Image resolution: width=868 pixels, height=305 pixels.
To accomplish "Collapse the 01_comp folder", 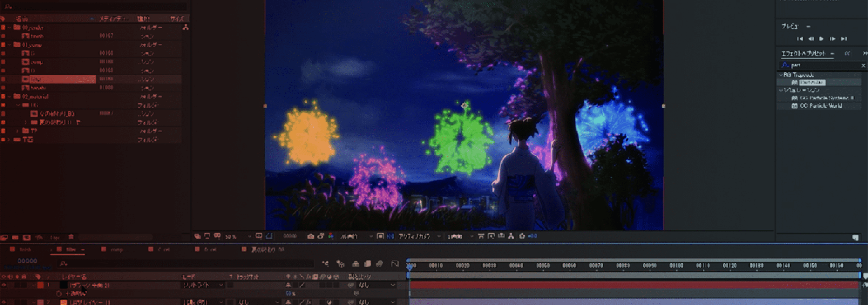I will 10,44.
